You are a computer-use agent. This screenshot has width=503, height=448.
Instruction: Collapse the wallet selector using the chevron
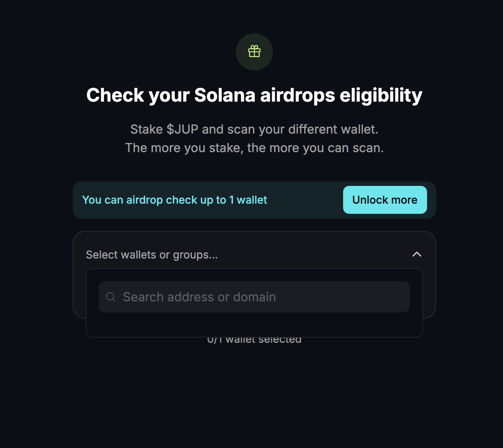click(x=417, y=254)
